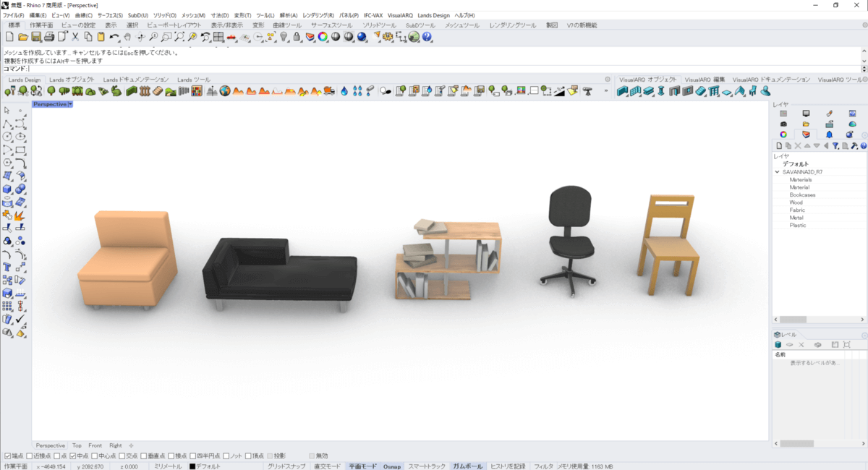Select the Bookcases layer row

point(820,195)
